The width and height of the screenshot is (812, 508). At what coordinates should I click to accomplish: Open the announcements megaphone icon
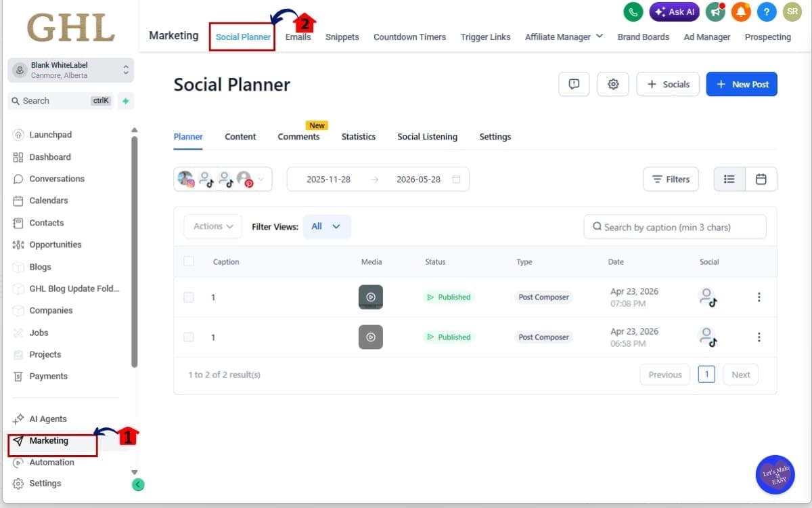tap(715, 12)
